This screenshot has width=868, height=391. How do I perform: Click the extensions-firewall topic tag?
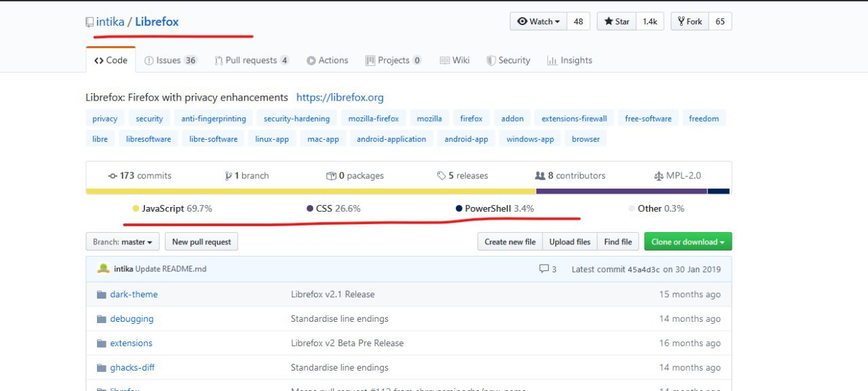574,119
